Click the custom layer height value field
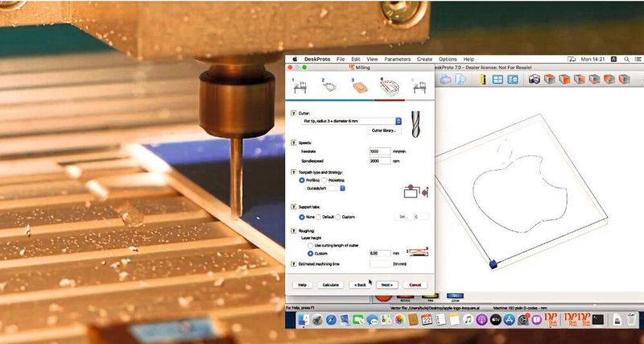This screenshot has width=644, height=344. [380, 254]
